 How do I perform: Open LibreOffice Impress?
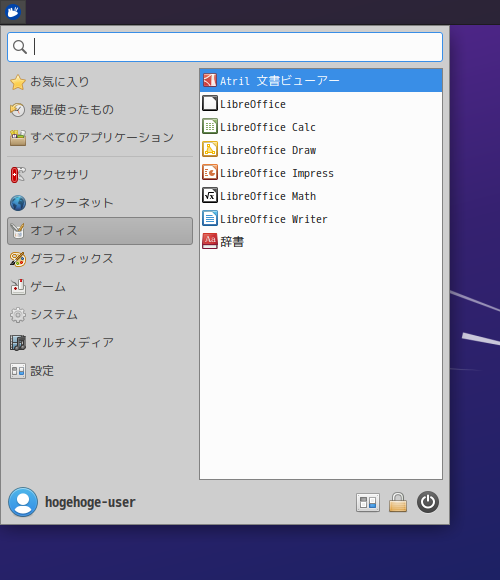[321, 173]
